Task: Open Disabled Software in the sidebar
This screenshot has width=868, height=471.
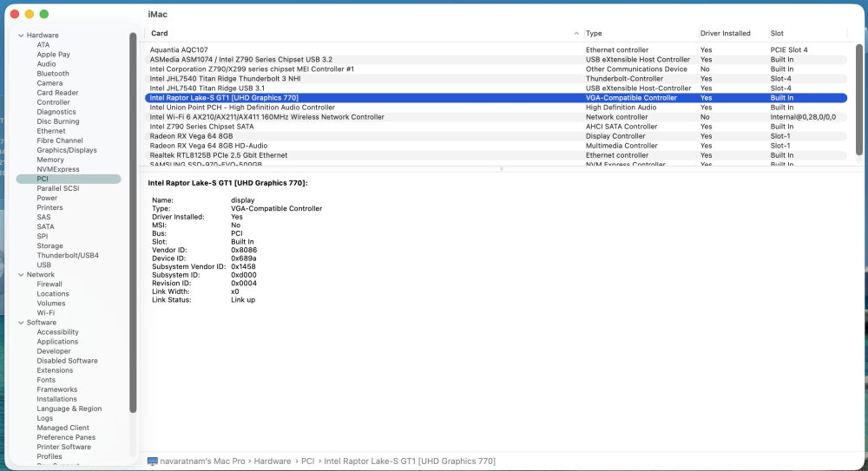Action: (67, 361)
